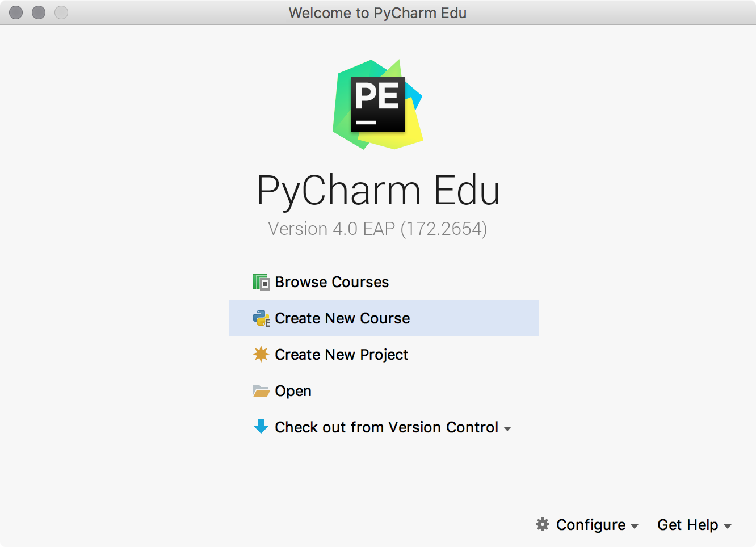Screen dimensions: 756x547
Task: Select Create New Project
Action: [341, 354]
